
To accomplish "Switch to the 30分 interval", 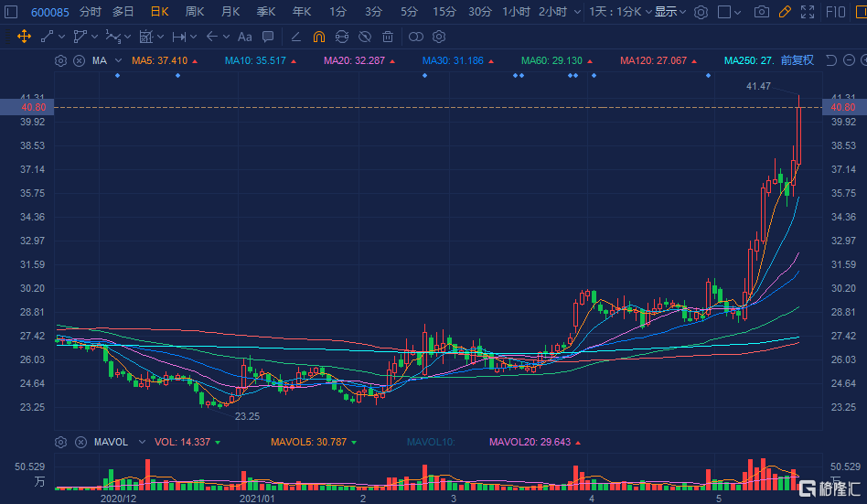I will coord(480,12).
